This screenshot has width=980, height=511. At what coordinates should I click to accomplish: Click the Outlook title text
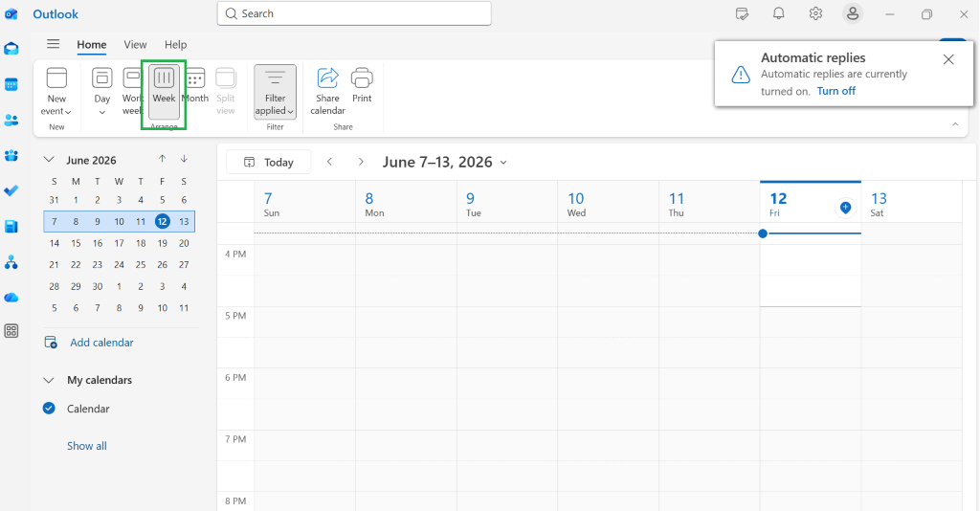click(x=56, y=13)
